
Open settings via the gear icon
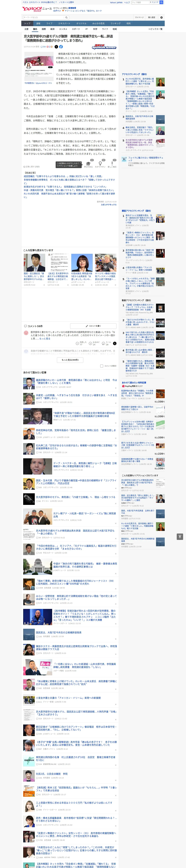click(161, 18)
